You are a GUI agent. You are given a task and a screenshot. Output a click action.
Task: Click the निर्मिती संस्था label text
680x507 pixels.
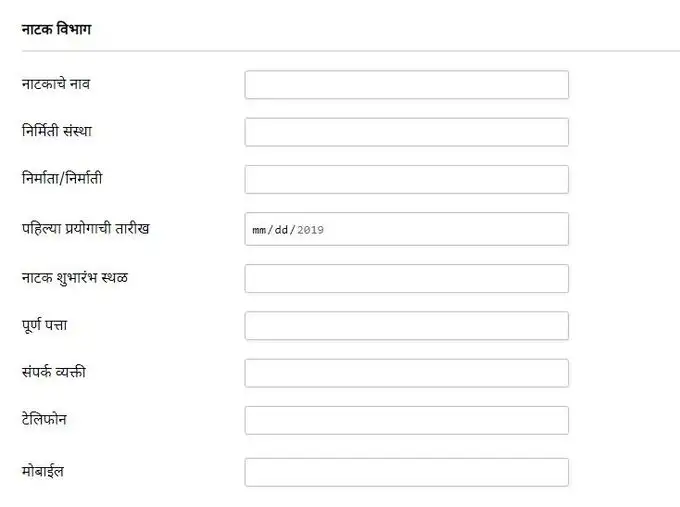pyautogui.click(x=57, y=131)
